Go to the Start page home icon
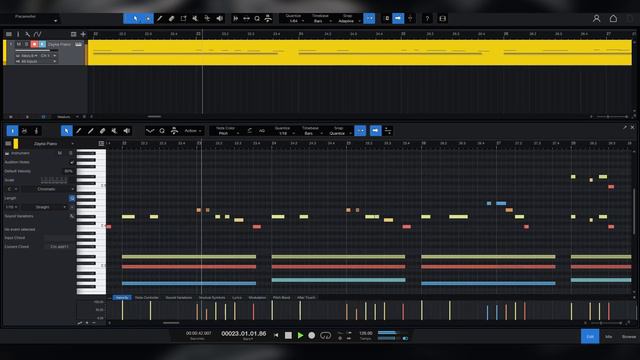 point(613,18)
